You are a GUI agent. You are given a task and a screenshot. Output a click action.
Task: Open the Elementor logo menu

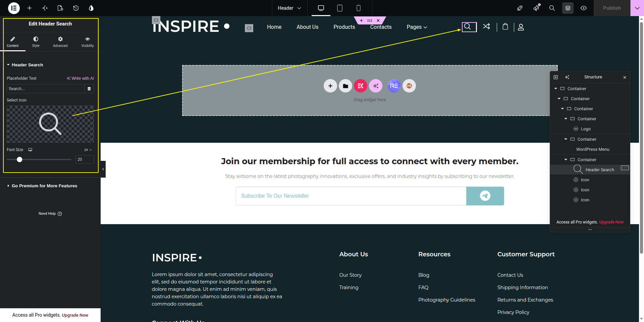(14, 8)
